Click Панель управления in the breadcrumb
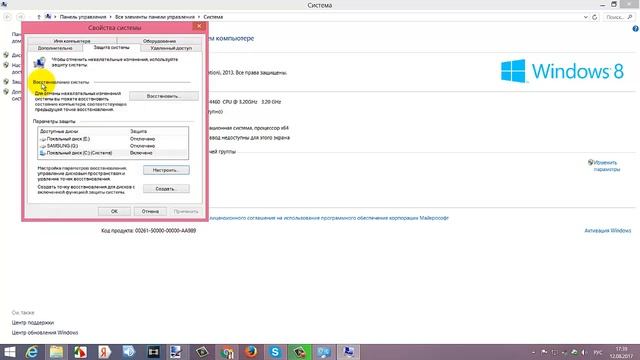640x360 pixels. 83,17
